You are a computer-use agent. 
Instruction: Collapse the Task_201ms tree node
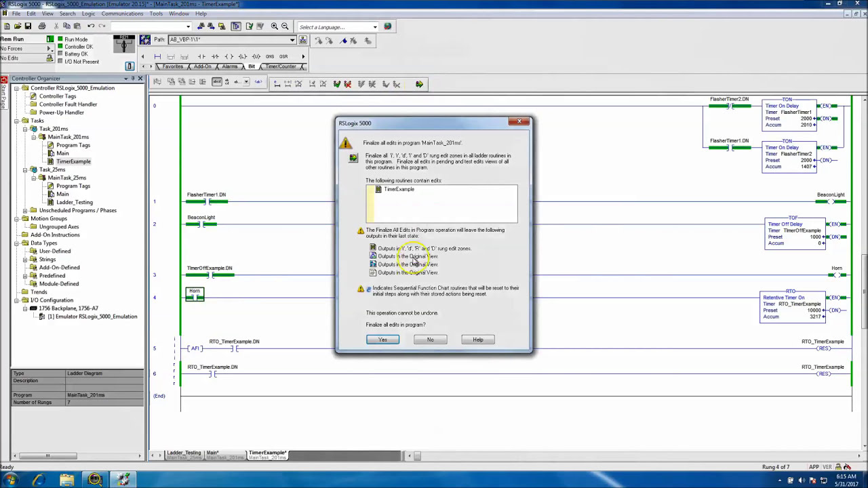pyautogui.click(x=24, y=129)
